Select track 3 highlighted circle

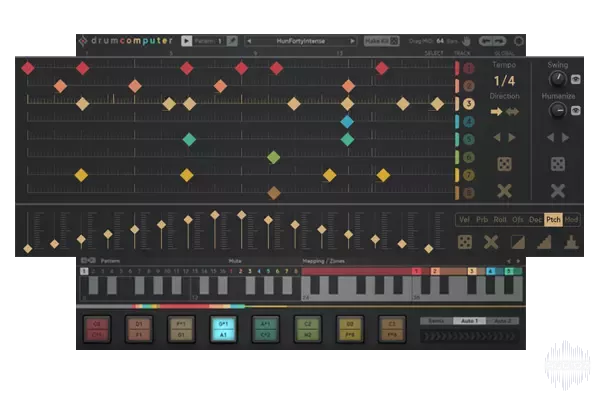[469, 104]
